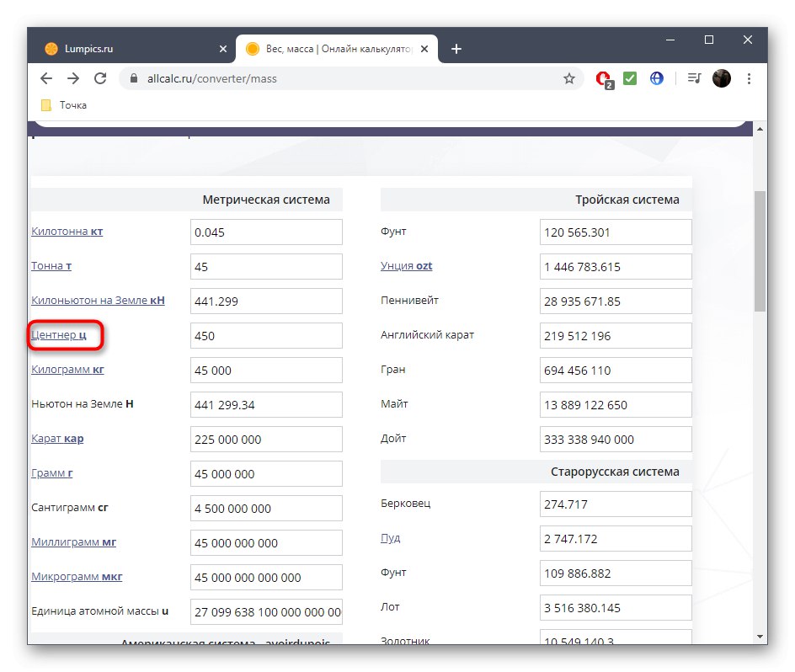The width and height of the screenshot is (795, 672).
Task: Reload the page
Action: point(100,78)
